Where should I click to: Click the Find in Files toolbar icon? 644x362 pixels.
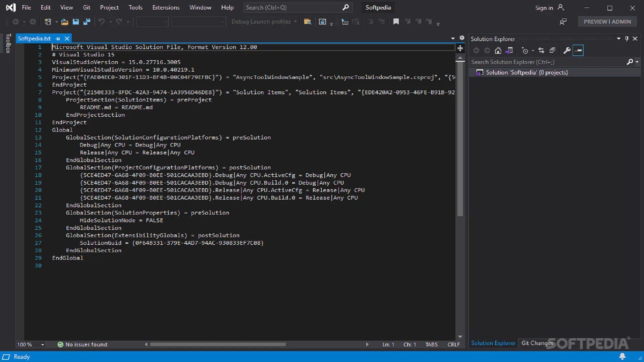[307, 22]
